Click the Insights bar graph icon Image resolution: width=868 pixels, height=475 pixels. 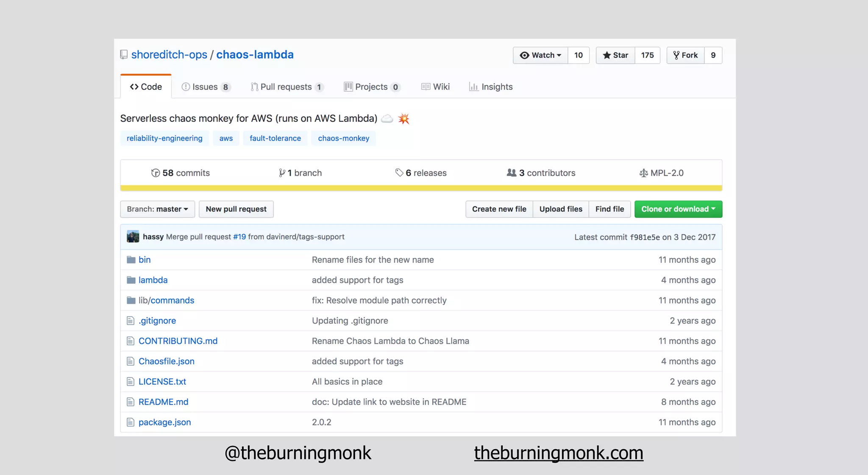click(473, 87)
